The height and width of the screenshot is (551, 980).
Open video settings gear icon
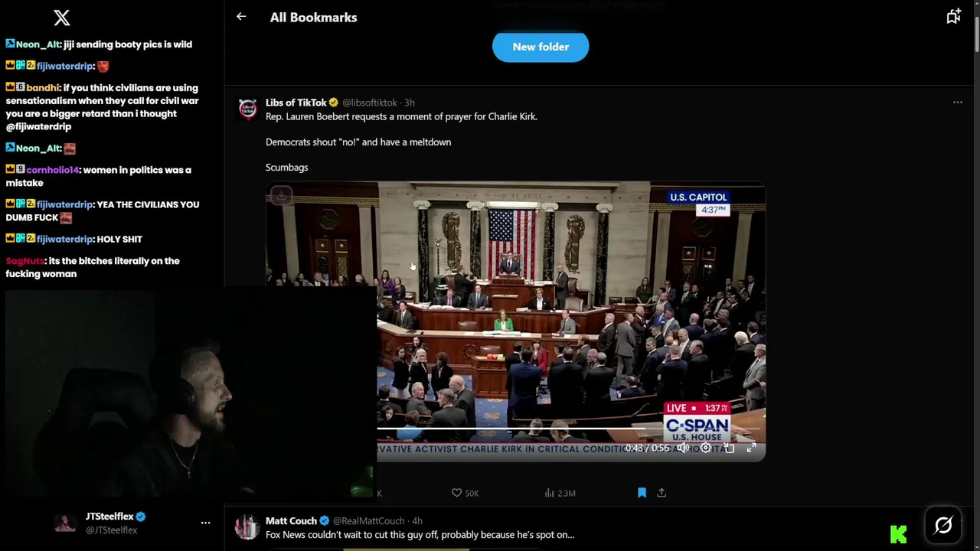coord(706,448)
